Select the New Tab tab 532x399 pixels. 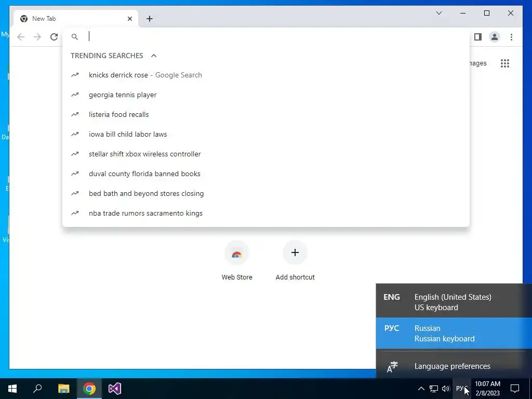(76, 19)
